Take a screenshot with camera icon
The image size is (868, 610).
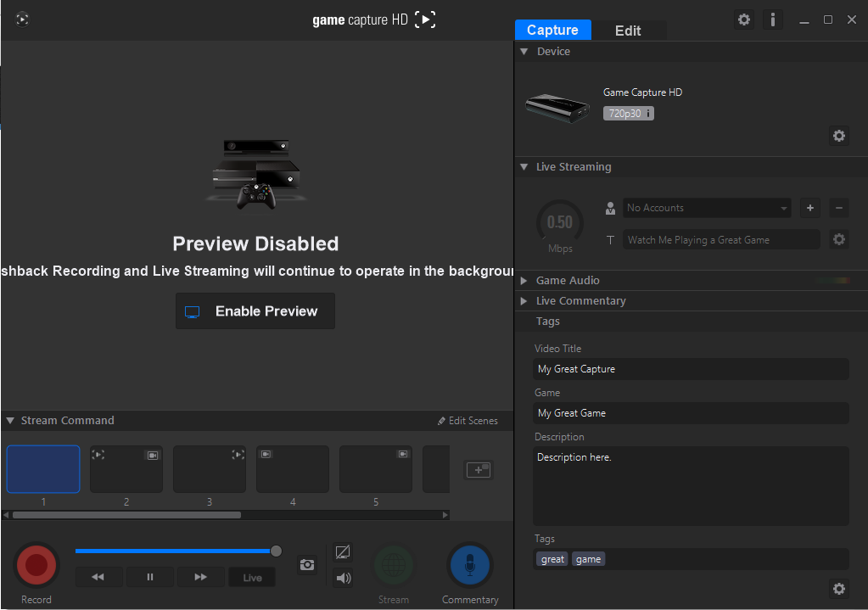(x=307, y=564)
